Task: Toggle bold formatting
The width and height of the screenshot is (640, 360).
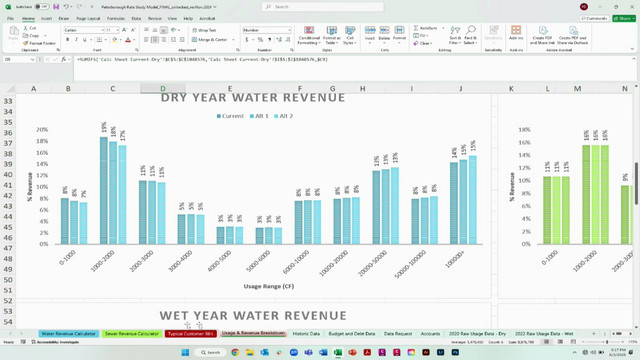Action: coord(67,40)
